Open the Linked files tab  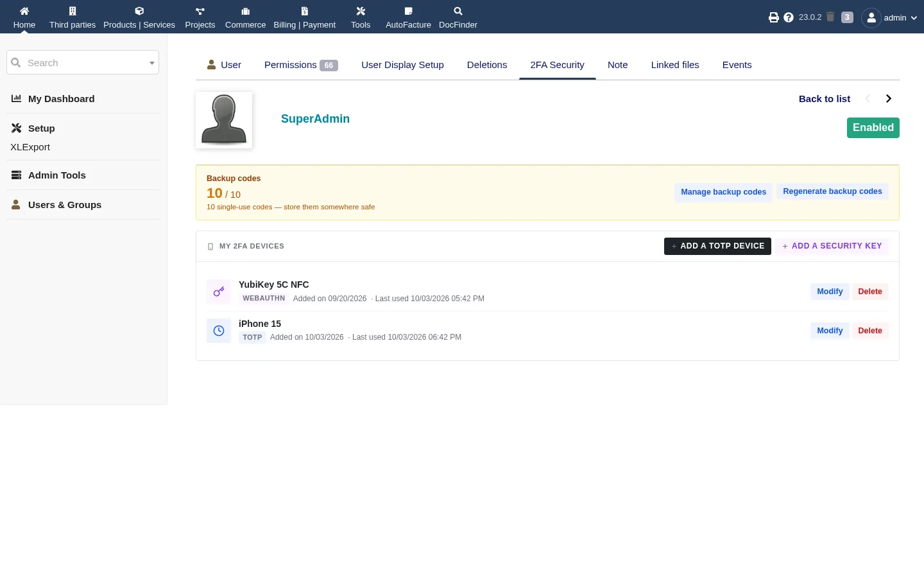tap(675, 65)
